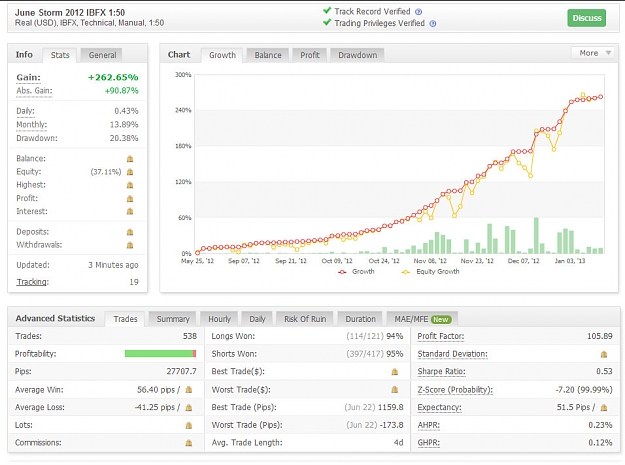Click the Standard Deviation label
Image resolution: width=625 pixels, height=465 pixels.
click(452, 354)
